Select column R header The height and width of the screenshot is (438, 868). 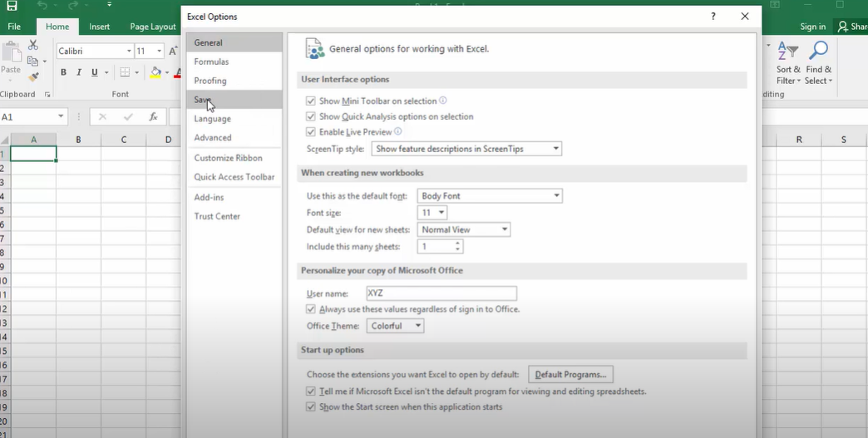click(x=799, y=140)
